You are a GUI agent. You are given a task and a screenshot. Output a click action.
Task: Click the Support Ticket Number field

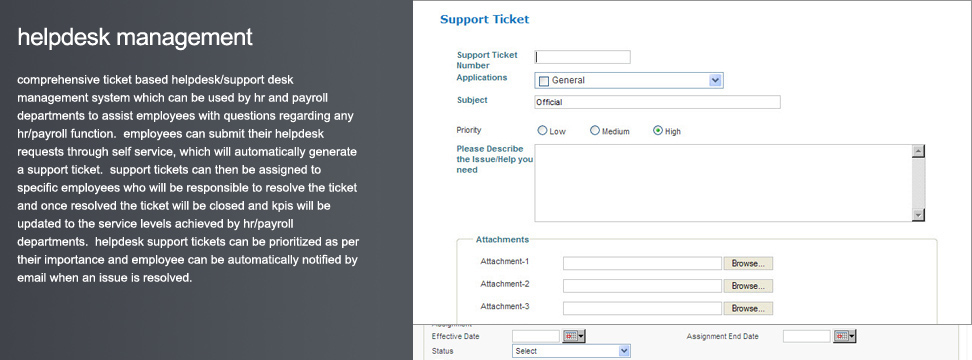(582, 57)
